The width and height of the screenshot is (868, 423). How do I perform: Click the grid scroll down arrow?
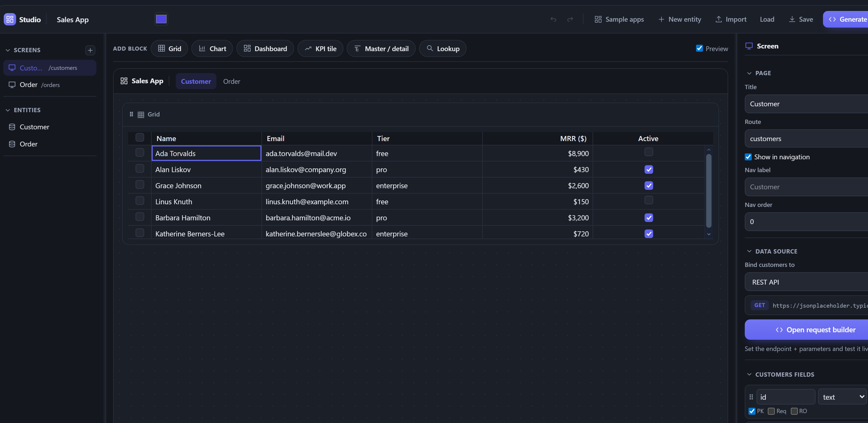pos(709,234)
